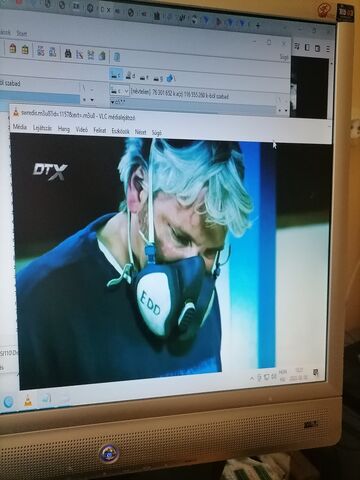This screenshot has height=480, width=360.
Task: Click the notepad icon right of the toolbar separator
Action: coord(117,57)
